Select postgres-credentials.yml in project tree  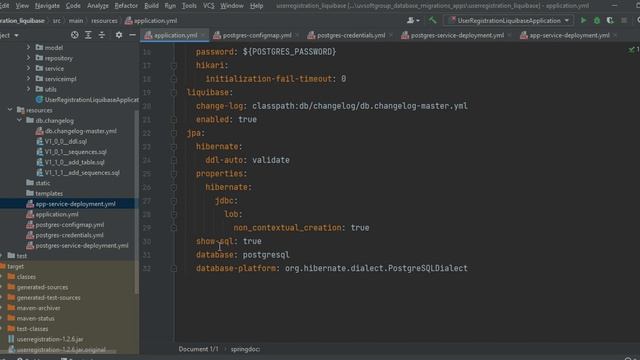pos(64,235)
